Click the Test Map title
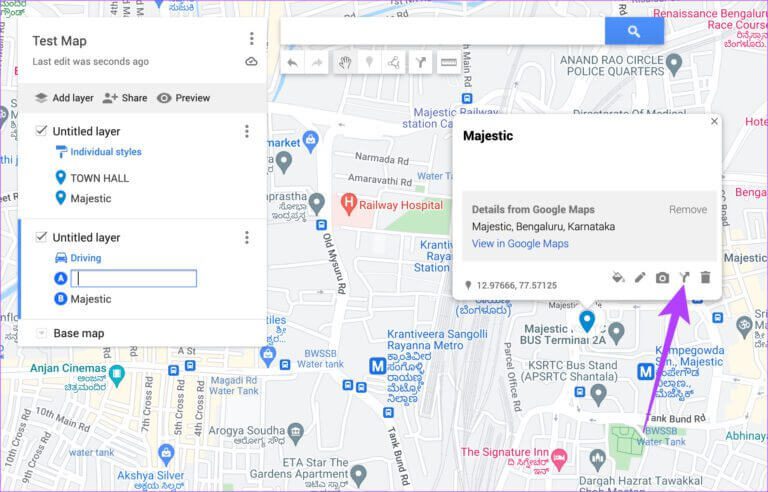This screenshot has height=492, width=768. coord(59,41)
